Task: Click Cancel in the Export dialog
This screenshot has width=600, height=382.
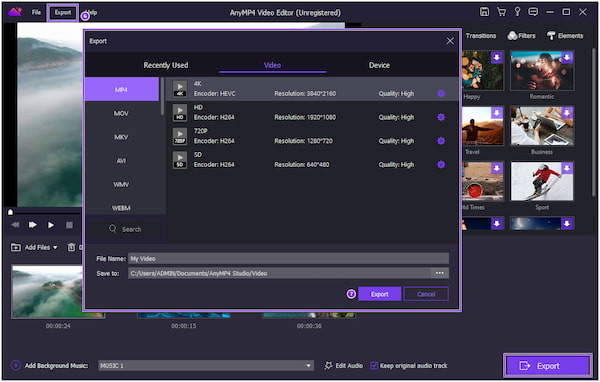Action: (426, 294)
